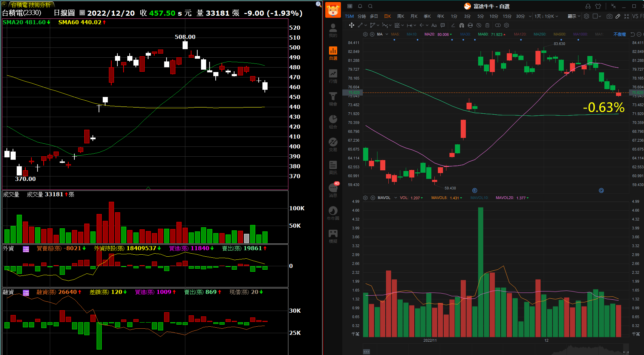Click the collapse-arrows fullscreen icon
The image size is (644, 355).
tap(627, 16)
